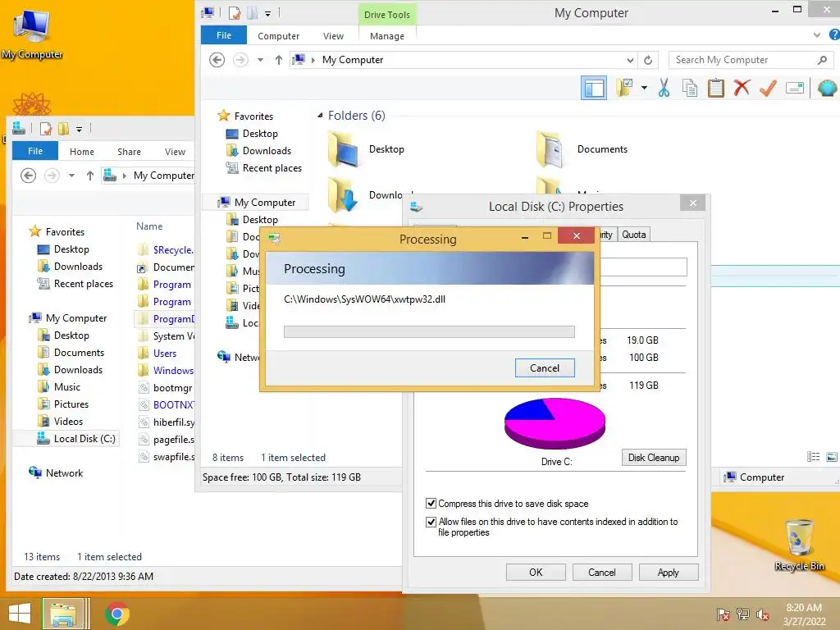Click the drive label input field in Properties

(643, 267)
